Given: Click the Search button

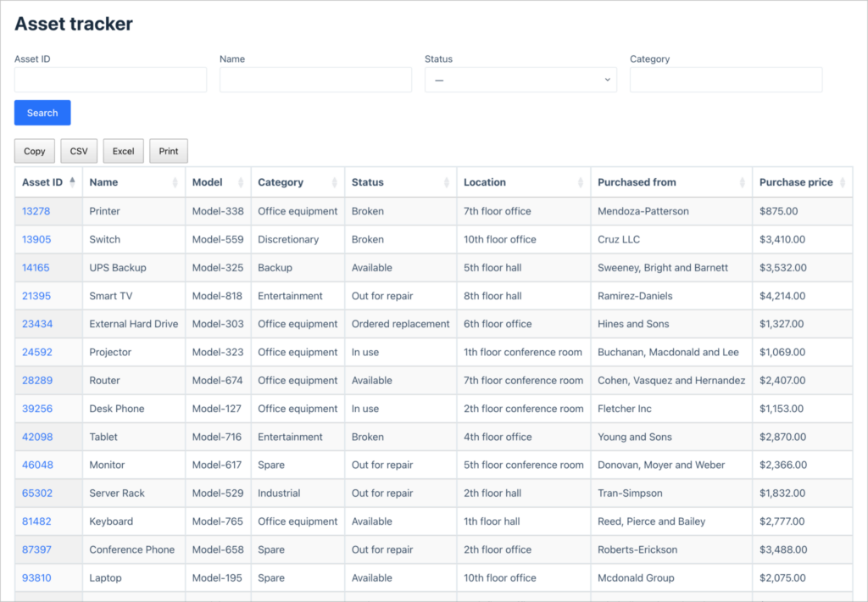Looking at the screenshot, I should click(x=42, y=112).
